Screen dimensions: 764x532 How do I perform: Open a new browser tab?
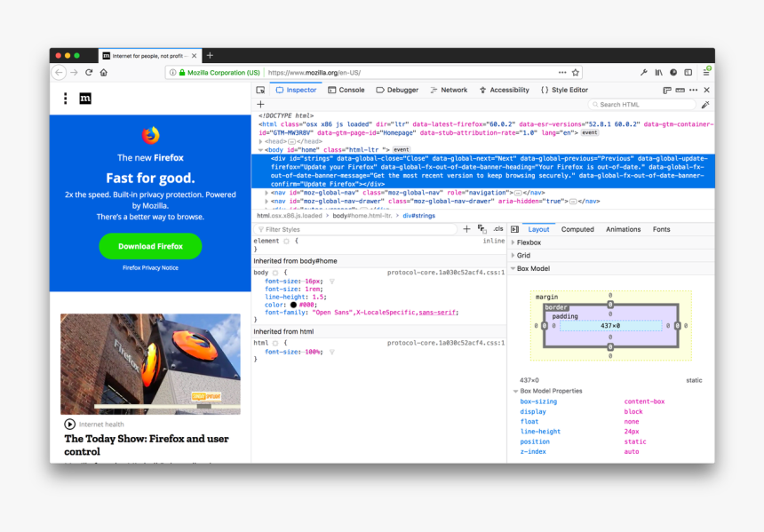210,56
